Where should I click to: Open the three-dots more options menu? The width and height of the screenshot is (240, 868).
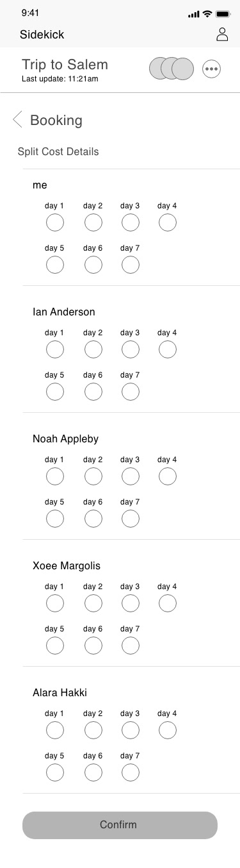(x=212, y=69)
